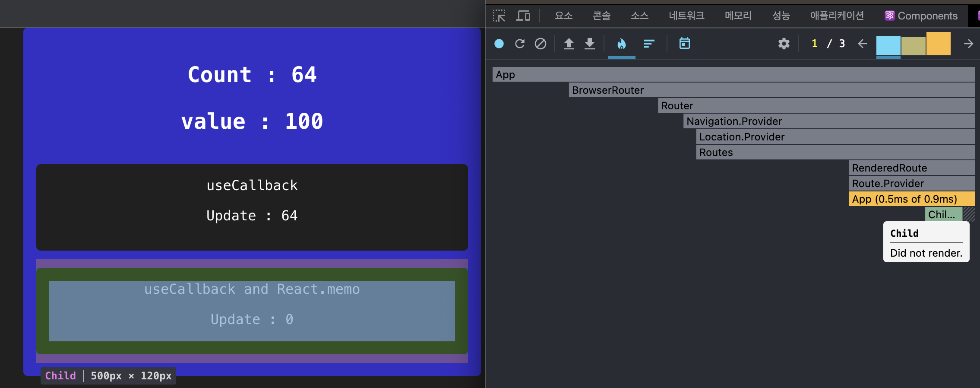
Task: Load a profile with the upload icon
Action: pyautogui.click(x=569, y=44)
